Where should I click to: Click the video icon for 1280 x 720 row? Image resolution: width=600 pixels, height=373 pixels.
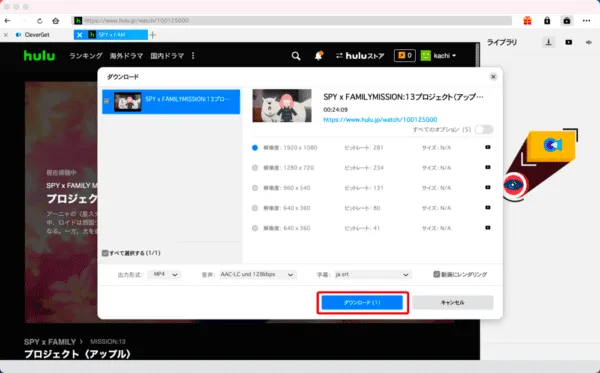click(x=488, y=167)
